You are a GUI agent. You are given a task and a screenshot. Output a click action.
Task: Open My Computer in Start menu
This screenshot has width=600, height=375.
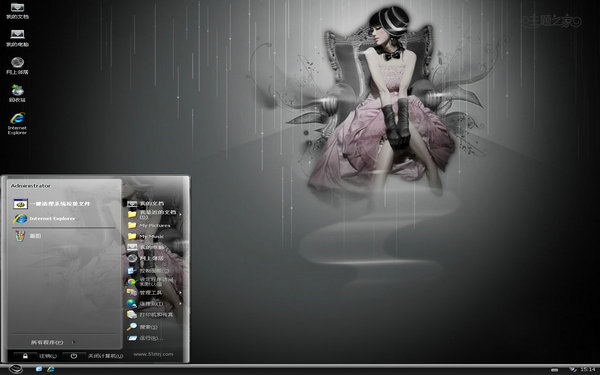point(146,247)
